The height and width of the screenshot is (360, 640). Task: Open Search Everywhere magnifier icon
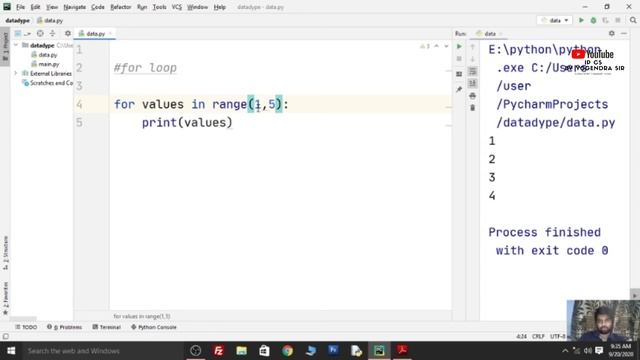(633, 20)
